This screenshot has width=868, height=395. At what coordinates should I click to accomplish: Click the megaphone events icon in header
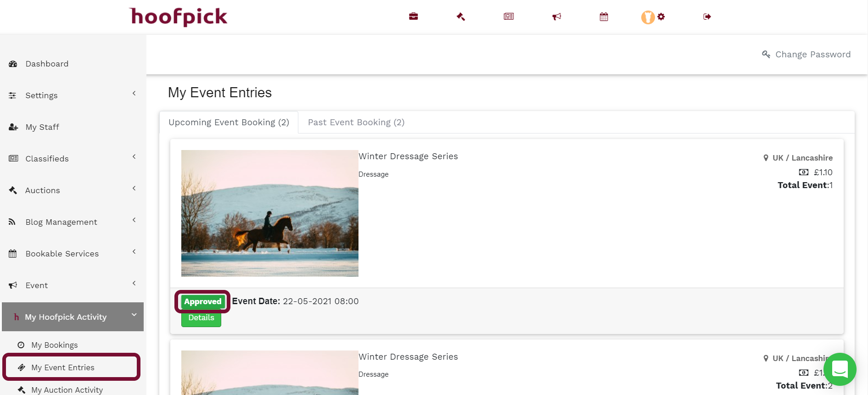click(556, 17)
